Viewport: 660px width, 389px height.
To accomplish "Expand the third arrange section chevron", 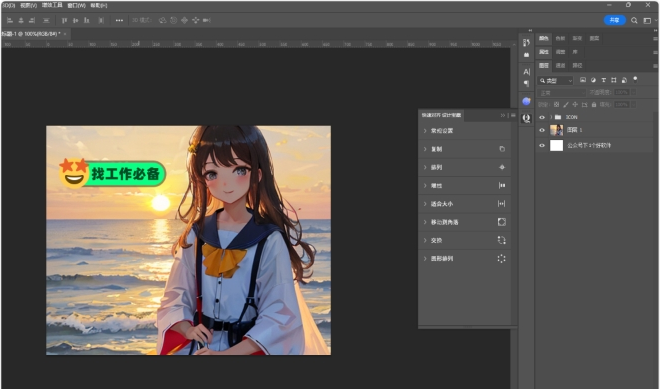I will (x=425, y=167).
